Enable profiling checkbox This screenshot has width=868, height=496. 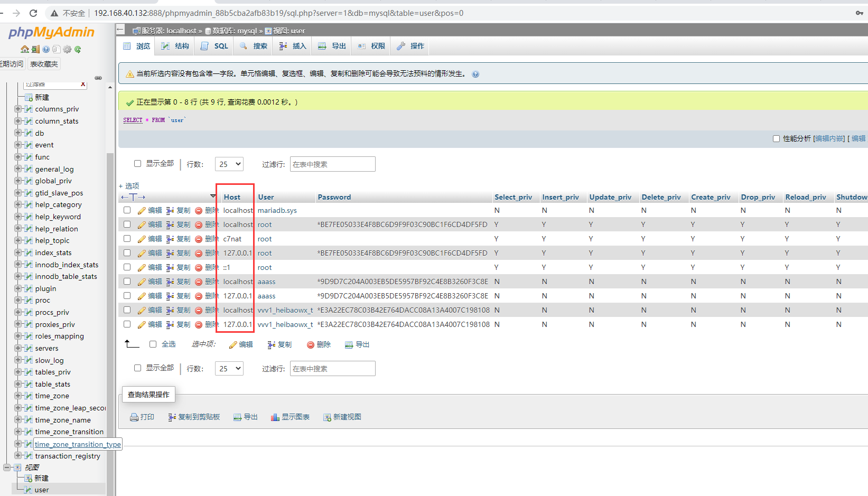tap(776, 138)
